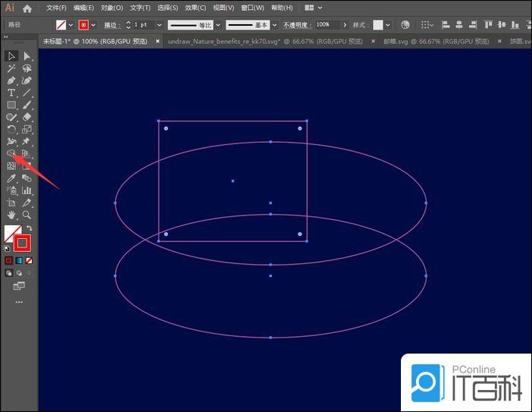
Task: Select the Type tool
Action: [11, 93]
